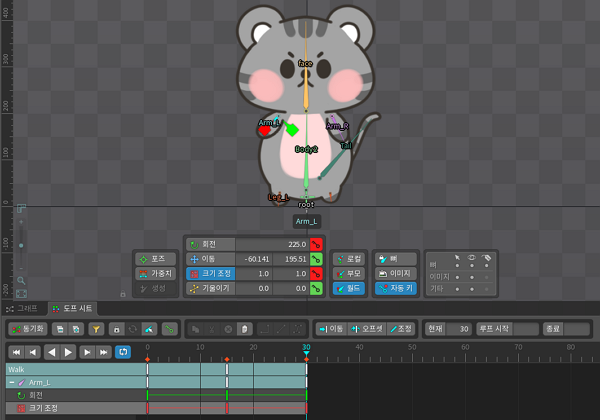Enable the 부모 (Parent) axis mode
Screen dimensions: 600x420
(349, 273)
